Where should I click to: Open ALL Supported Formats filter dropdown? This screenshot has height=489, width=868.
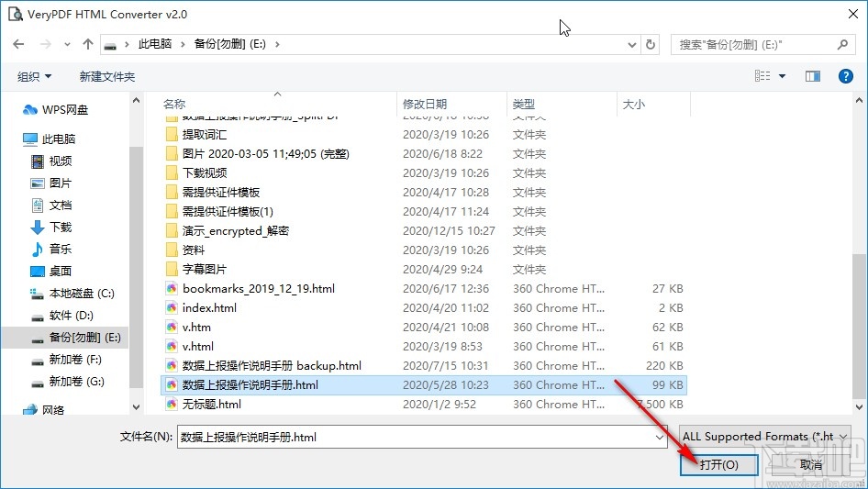(765, 437)
